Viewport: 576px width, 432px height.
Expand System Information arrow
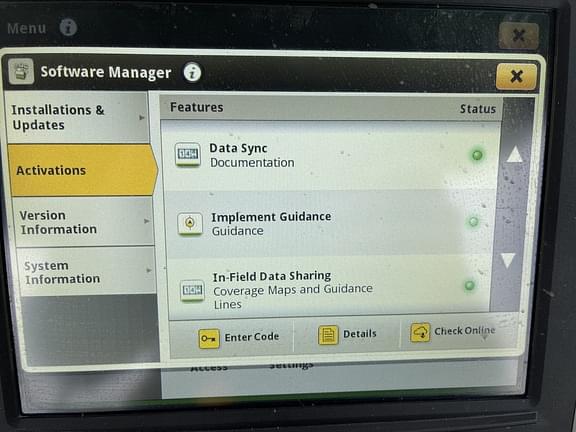(x=149, y=270)
